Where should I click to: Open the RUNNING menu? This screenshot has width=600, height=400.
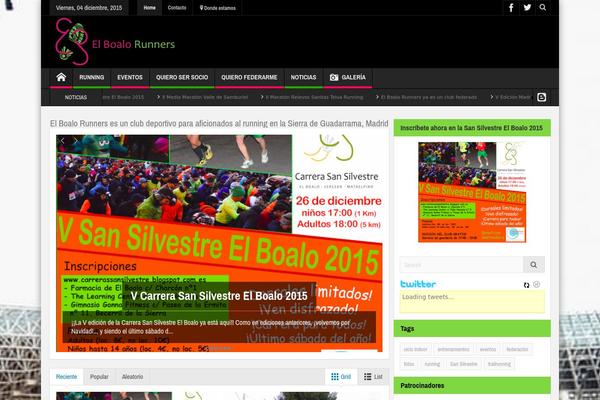point(91,77)
